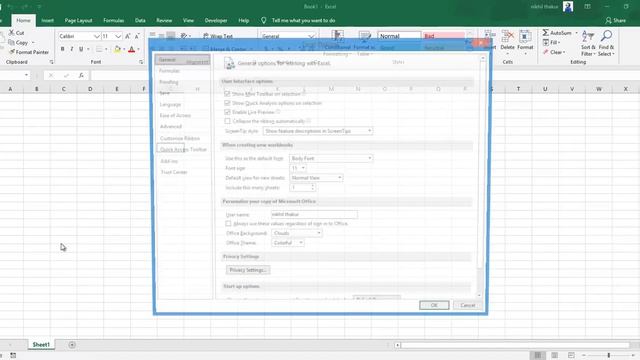Open the Developer ribbon tab
Screen dimensions: 640x360
216,20
